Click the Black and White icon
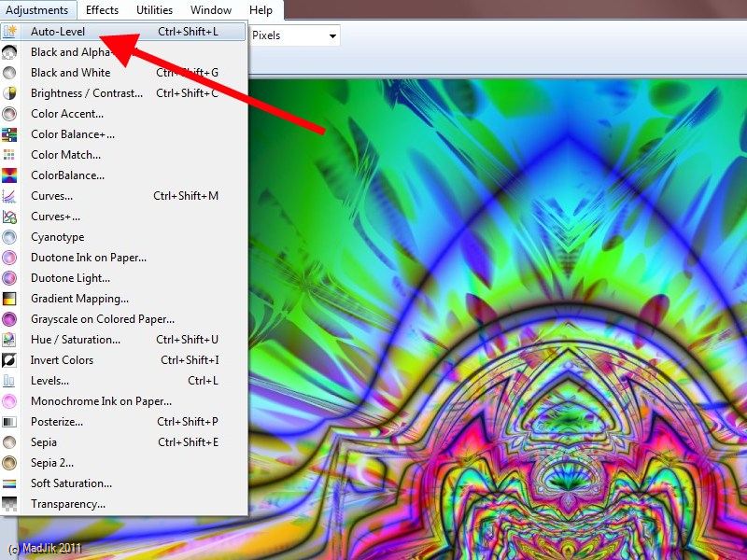This screenshot has height=560, width=747. coord(9,73)
